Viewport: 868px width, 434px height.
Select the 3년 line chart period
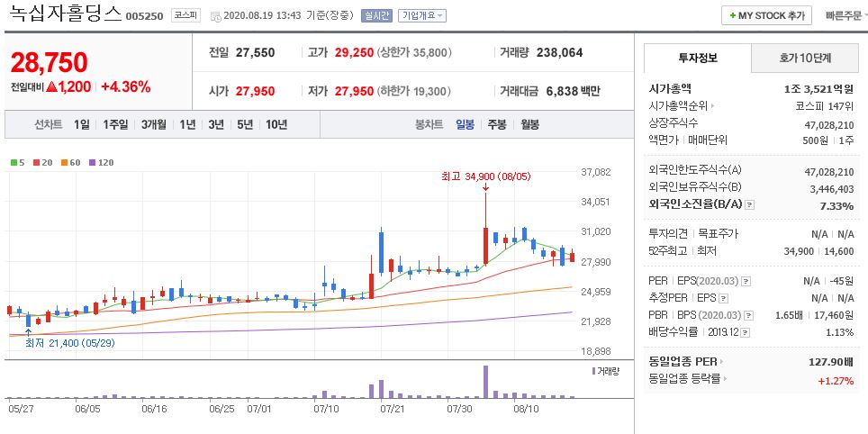click(x=216, y=124)
